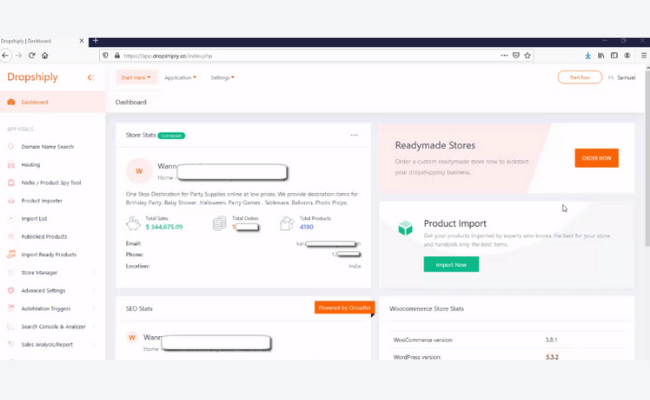Open user menu Hi, Samuel

point(621,78)
